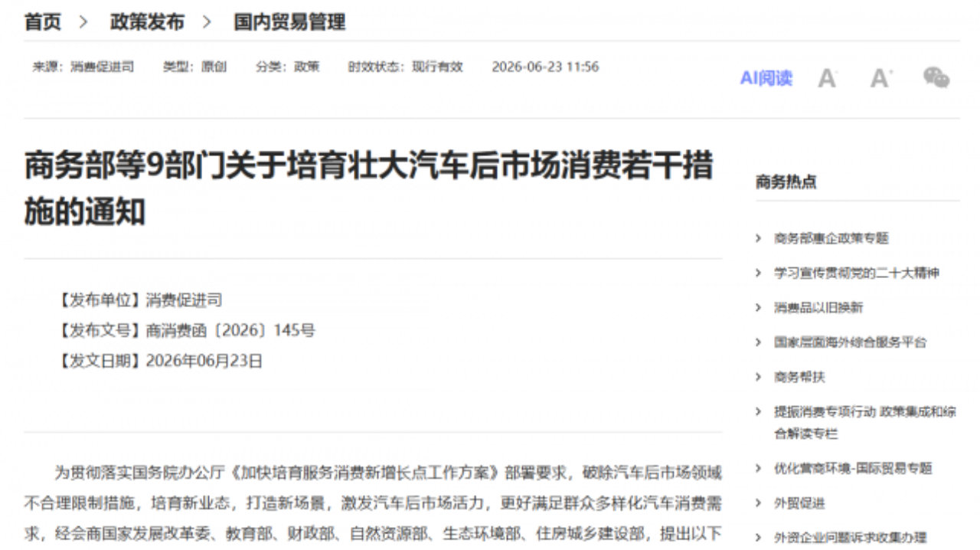This screenshot has height=550, width=980.
Task: Open 政策发布 in the breadcrumb
Action: click(147, 22)
